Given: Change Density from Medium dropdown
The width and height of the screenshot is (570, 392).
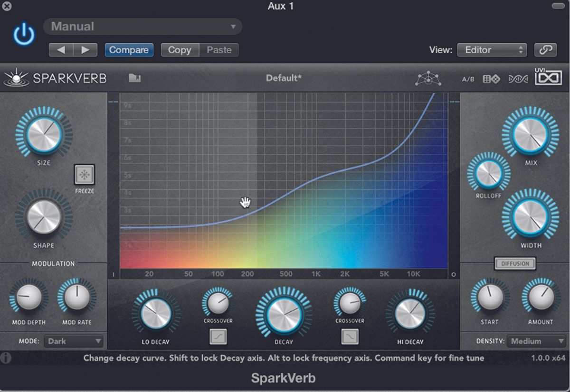Looking at the screenshot, I should pos(535,341).
